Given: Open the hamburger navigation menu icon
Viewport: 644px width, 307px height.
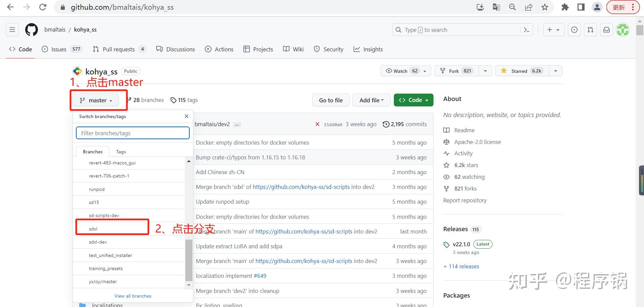Looking at the screenshot, I should coord(12,30).
